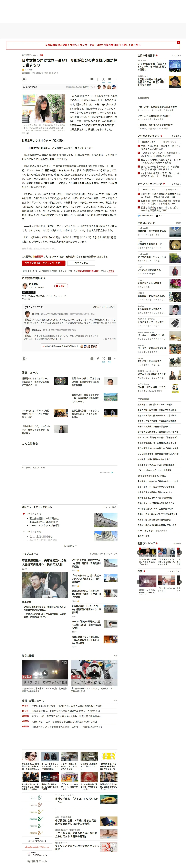Open more share options at top

click(115, 79)
